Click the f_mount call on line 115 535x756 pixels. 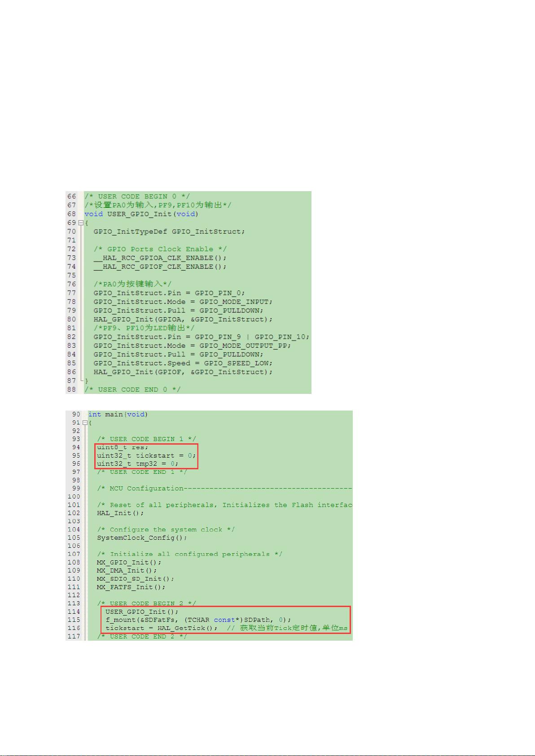tap(198, 620)
